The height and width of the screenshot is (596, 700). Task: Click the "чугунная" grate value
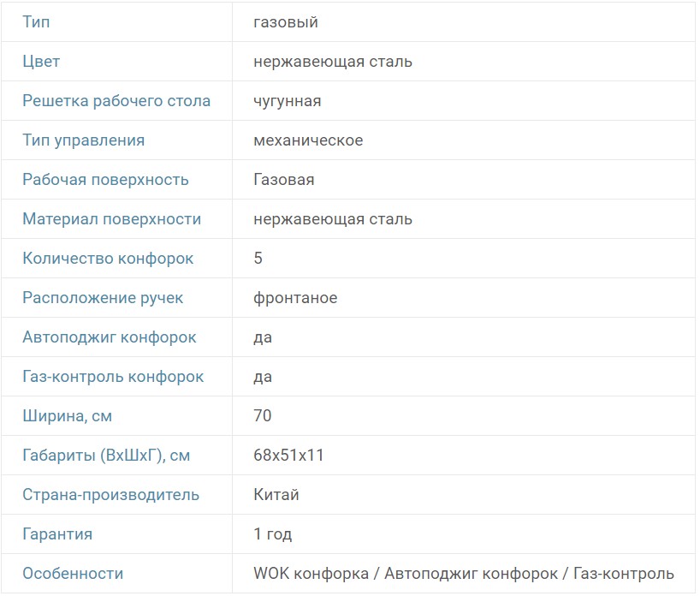pyautogui.click(x=288, y=101)
